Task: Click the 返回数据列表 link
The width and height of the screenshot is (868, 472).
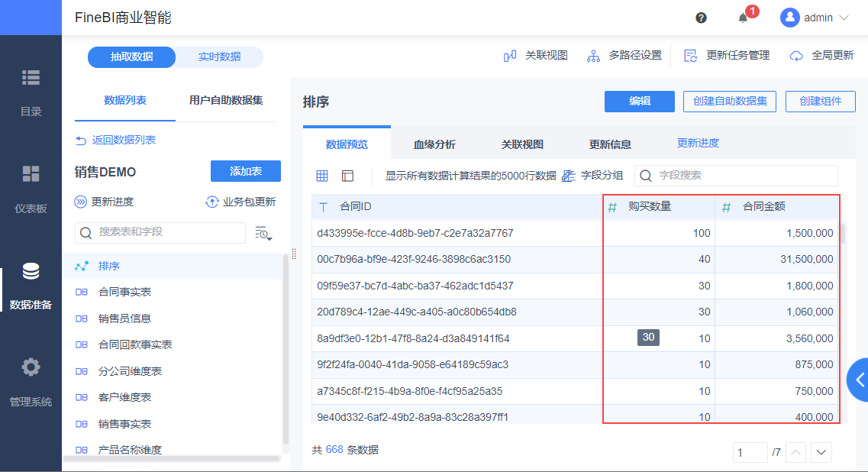Action: coord(124,141)
